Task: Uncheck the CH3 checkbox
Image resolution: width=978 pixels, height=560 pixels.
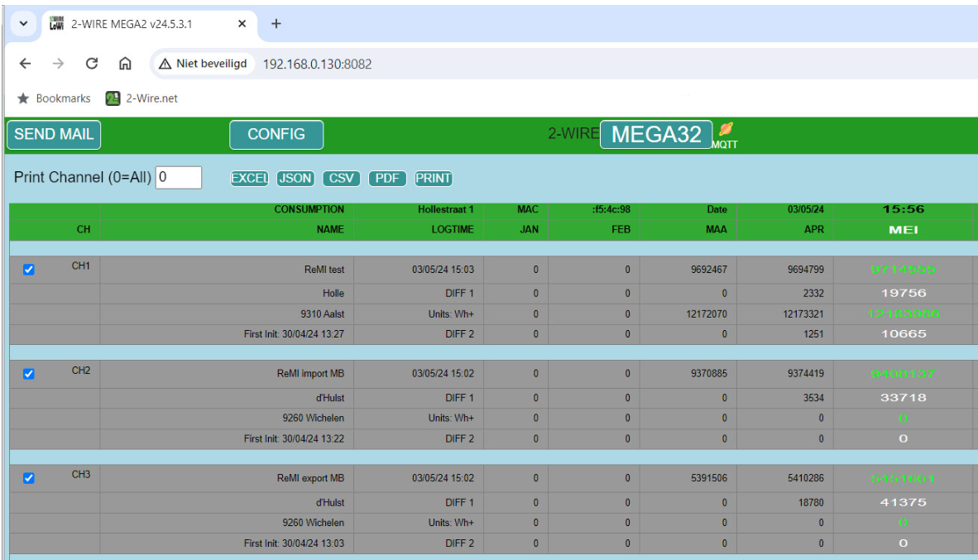Action: click(x=29, y=477)
